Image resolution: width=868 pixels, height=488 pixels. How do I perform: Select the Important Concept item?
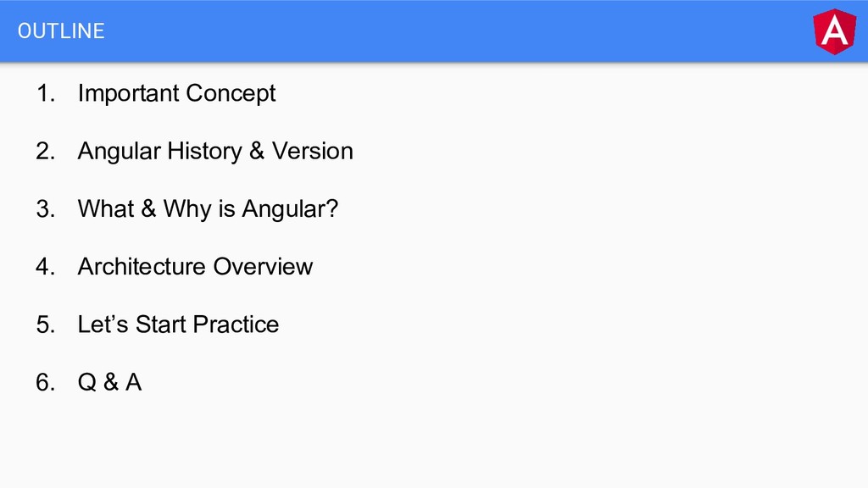tap(176, 93)
